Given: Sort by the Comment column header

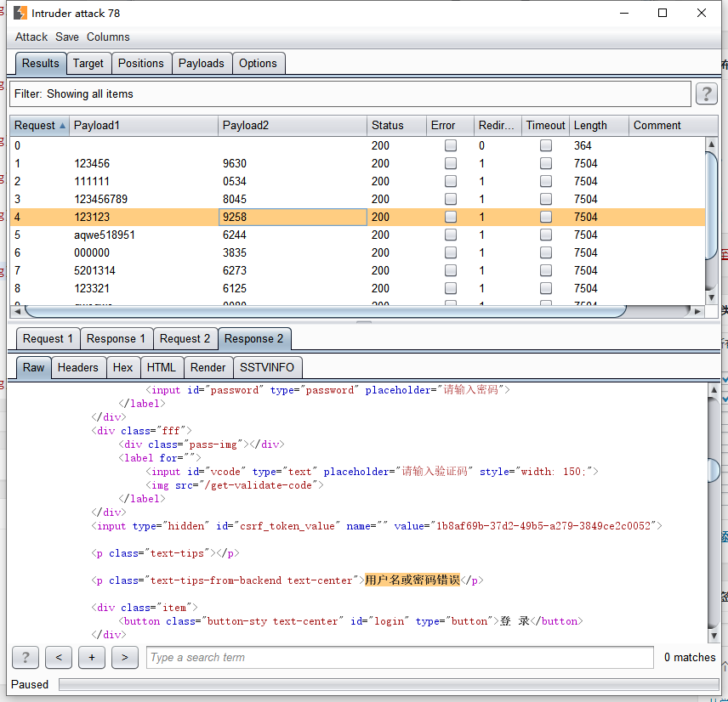Looking at the screenshot, I should tap(674, 125).
